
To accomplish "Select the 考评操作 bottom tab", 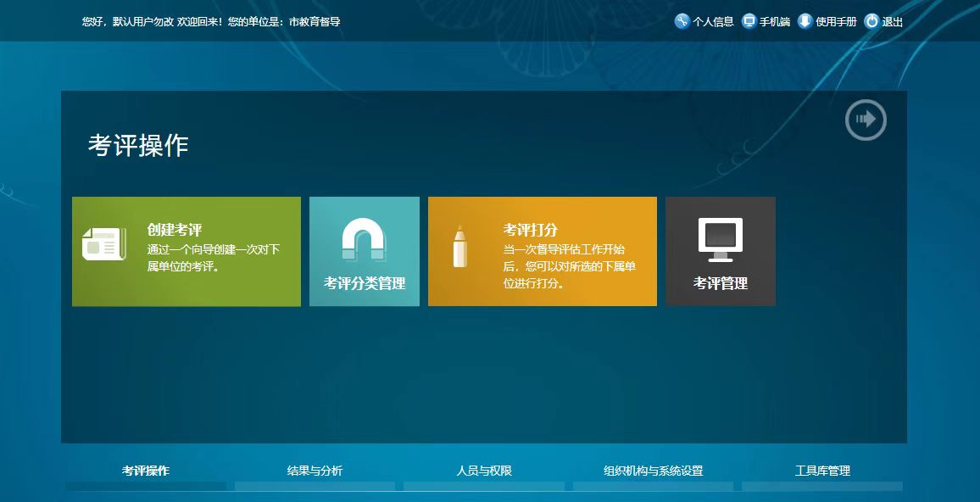I will (x=146, y=471).
